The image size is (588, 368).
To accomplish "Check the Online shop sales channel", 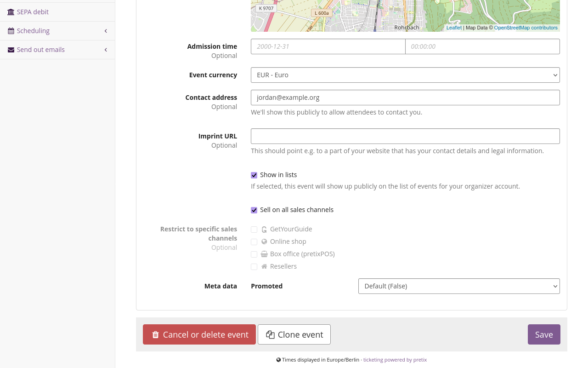I will pyautogui.click(x=254, y=241).
